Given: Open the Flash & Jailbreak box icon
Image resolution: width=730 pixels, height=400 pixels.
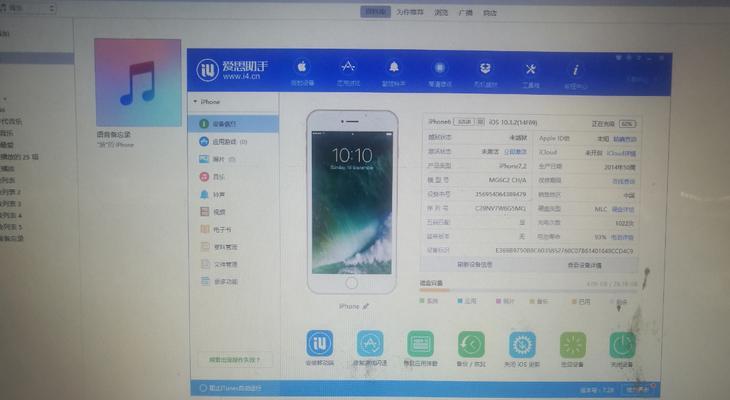Looking at the screenshot, I should tap(485, 73).
